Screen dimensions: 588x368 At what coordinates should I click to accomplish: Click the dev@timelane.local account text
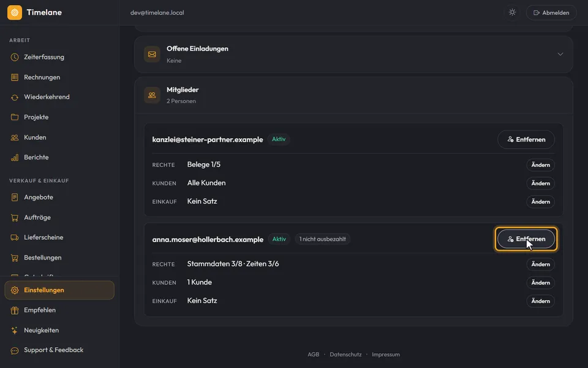pyautogui.click(x=157, y=12)
